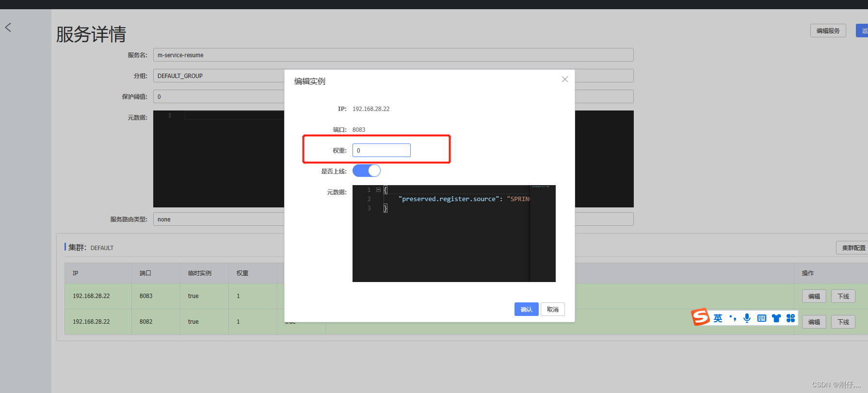Click the Sogou microphone voice input icon
The width and height of the screenshot is (868, 393).
[x=747, y=318]
